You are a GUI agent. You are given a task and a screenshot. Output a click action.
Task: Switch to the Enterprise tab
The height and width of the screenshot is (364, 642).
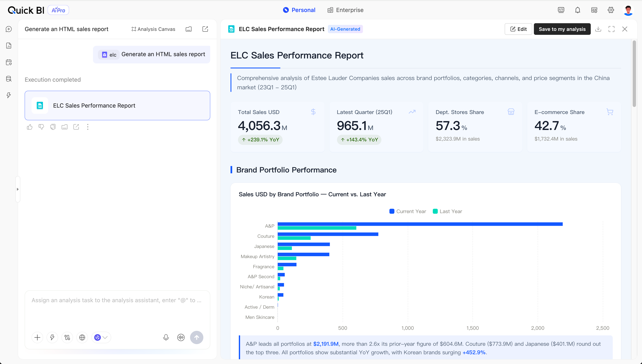point(345,10)
